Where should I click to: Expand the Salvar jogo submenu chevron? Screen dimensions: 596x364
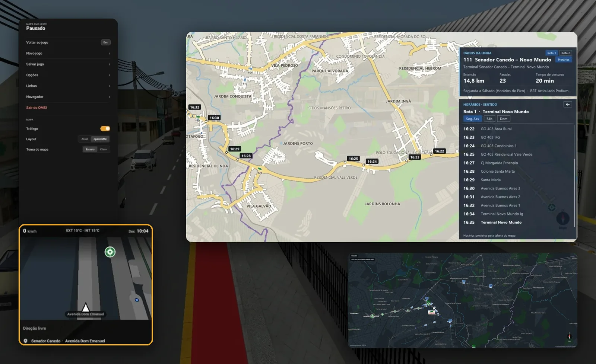pyautogui.click(x=109, y=64)
